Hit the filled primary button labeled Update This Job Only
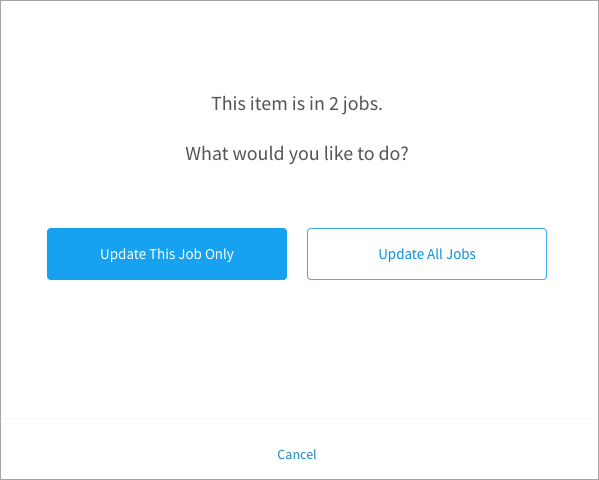This screenshot has width=599, height=480. point(167,254)
